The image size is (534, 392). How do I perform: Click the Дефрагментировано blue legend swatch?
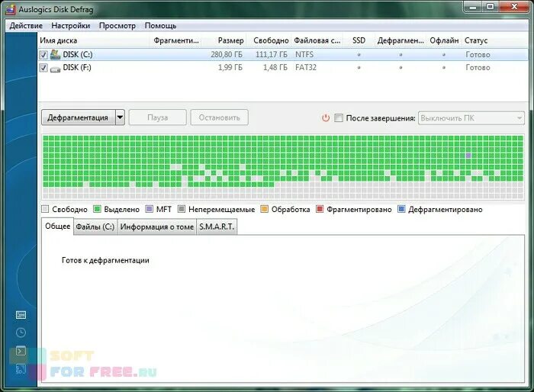point(401,209)
